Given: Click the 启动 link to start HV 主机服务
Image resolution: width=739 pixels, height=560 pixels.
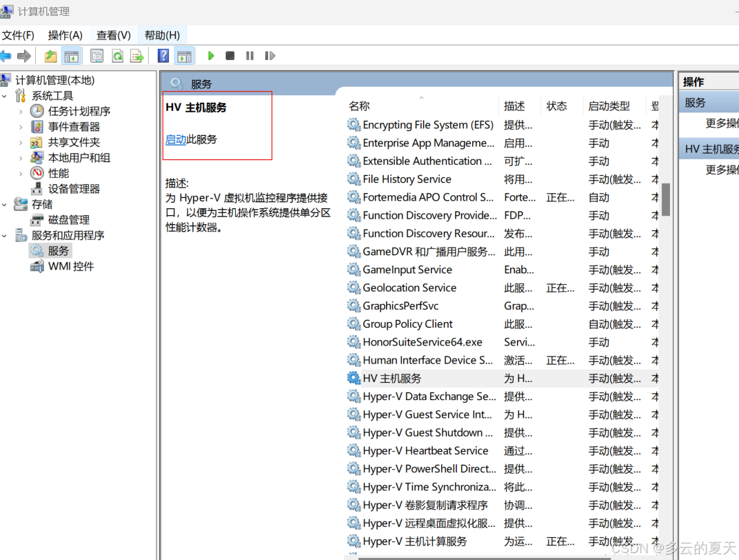Looking at the screenshot, I should point(177,139).
